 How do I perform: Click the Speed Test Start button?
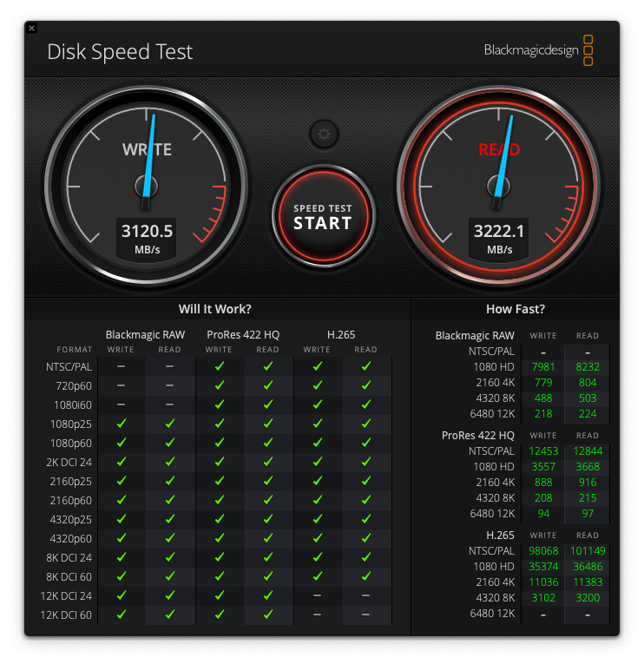pos(324,216)
